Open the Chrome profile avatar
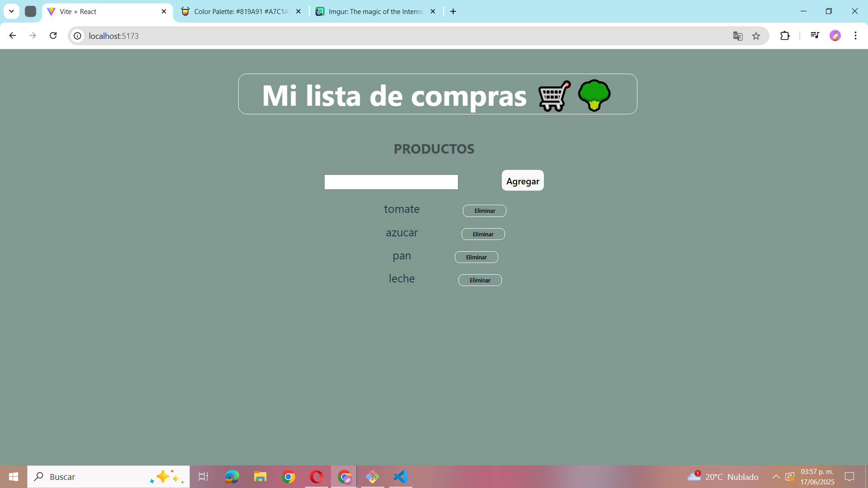Screen dimensions: 868x488 (835, 36)
